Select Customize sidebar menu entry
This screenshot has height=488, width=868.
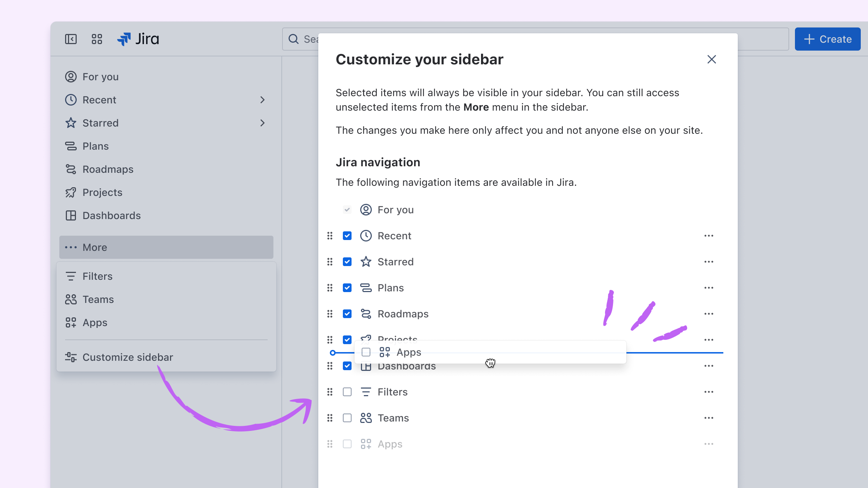(128, 357)
